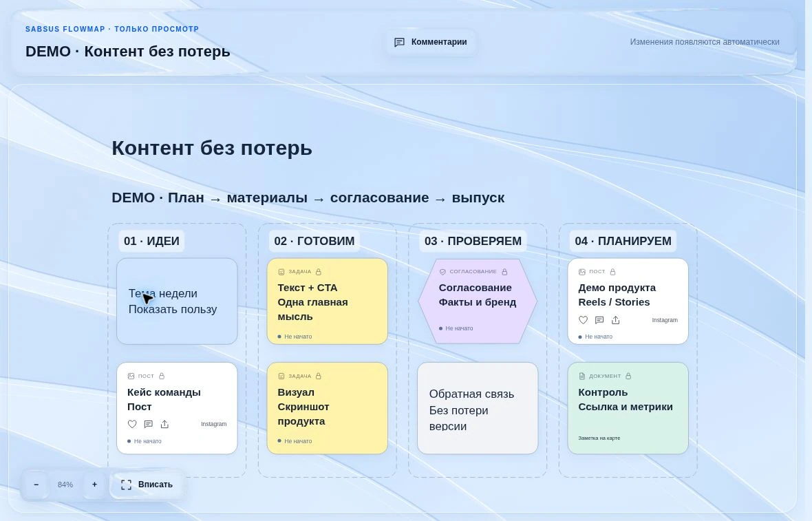Click the lock icon on Согласование card
812x521 pixels.
[504, 271]
